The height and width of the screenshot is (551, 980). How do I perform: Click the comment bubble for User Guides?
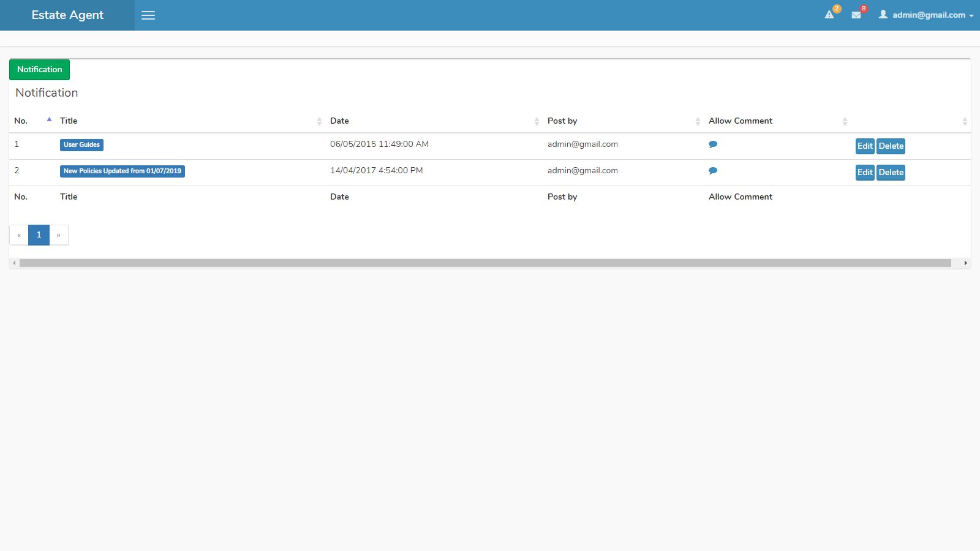(x=713, y=144)
